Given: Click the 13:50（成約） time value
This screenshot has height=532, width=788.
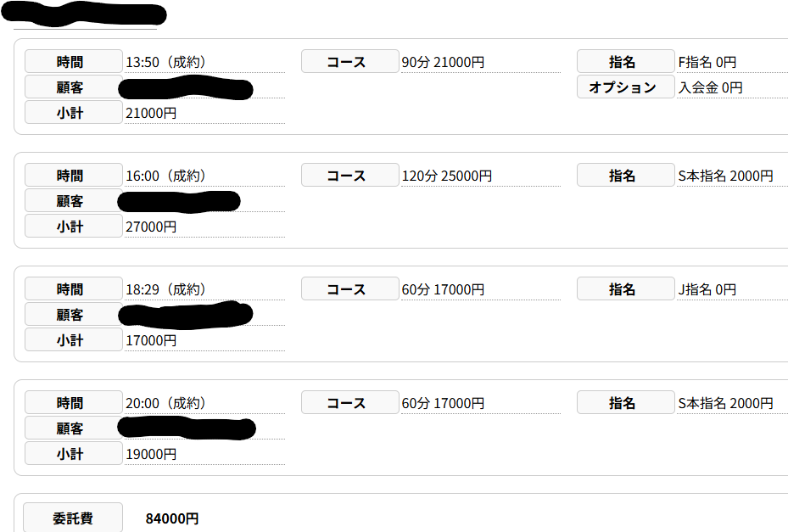Looking at the screenshot, I should 166,62.
